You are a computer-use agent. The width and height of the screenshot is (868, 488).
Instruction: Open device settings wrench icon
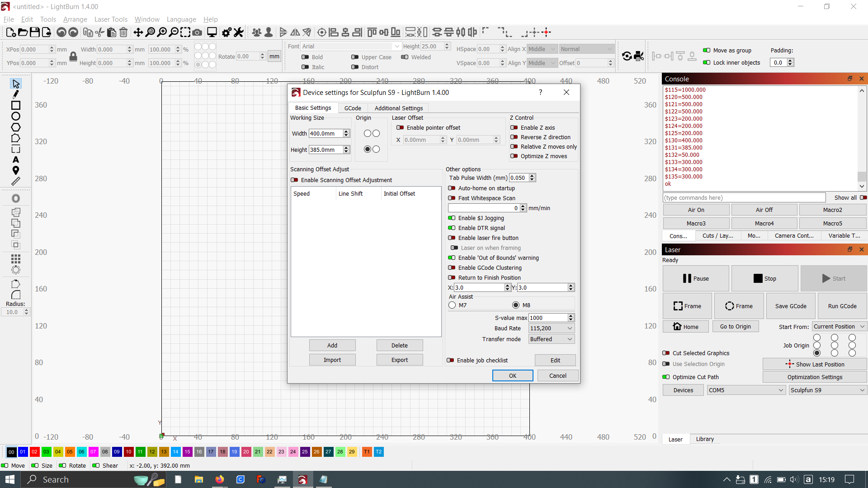pyautogui.click(x=239, y=32)
